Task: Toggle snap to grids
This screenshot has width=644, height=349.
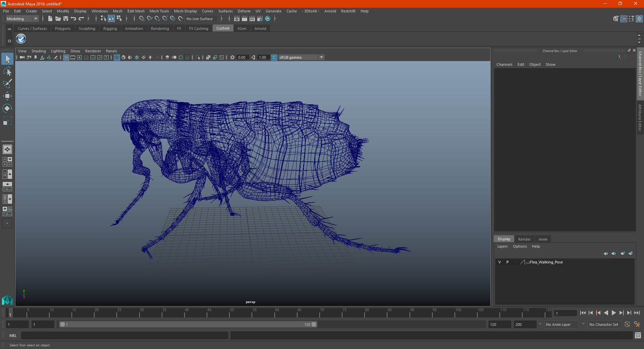Action: [x=142, y=19]
